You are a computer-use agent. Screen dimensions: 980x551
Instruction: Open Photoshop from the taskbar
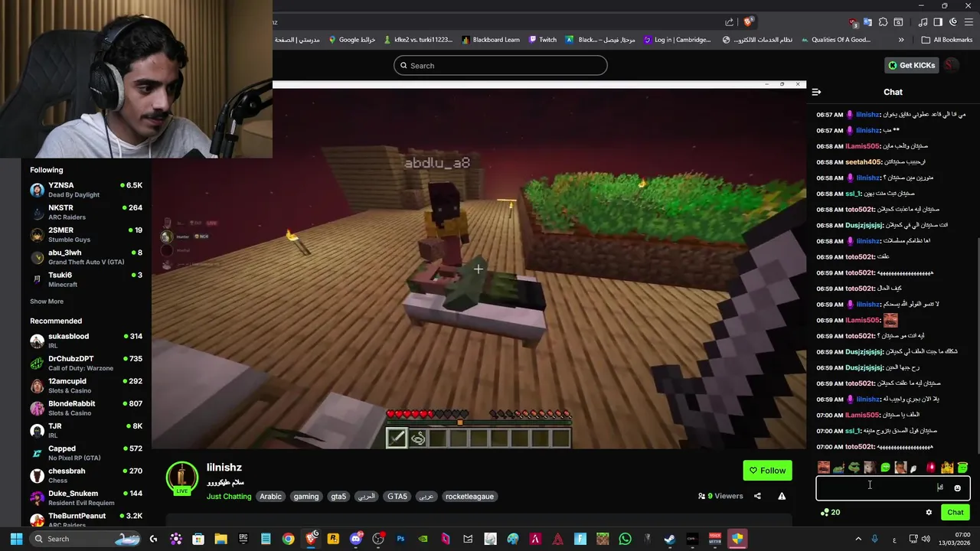point(400,539)
